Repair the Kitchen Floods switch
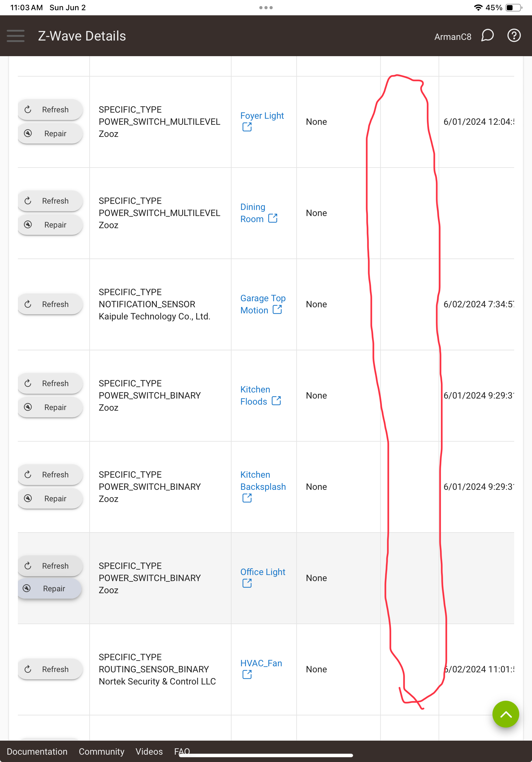The width and height of the screenshot is (532, 762). coord(50,407)
